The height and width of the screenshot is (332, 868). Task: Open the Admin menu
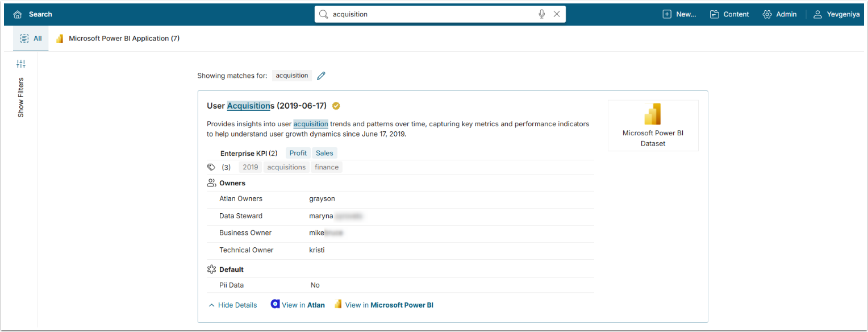pyautogui.click(x=780, y=14)
